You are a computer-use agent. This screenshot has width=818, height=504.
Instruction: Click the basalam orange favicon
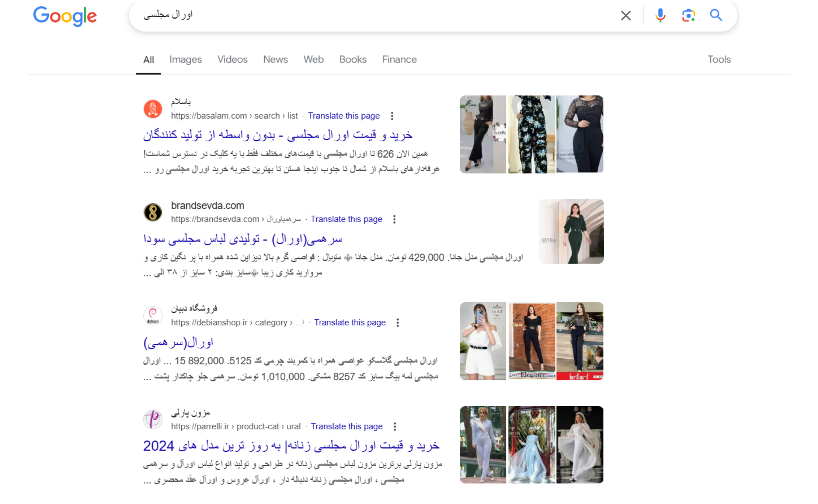click(153, 109)
